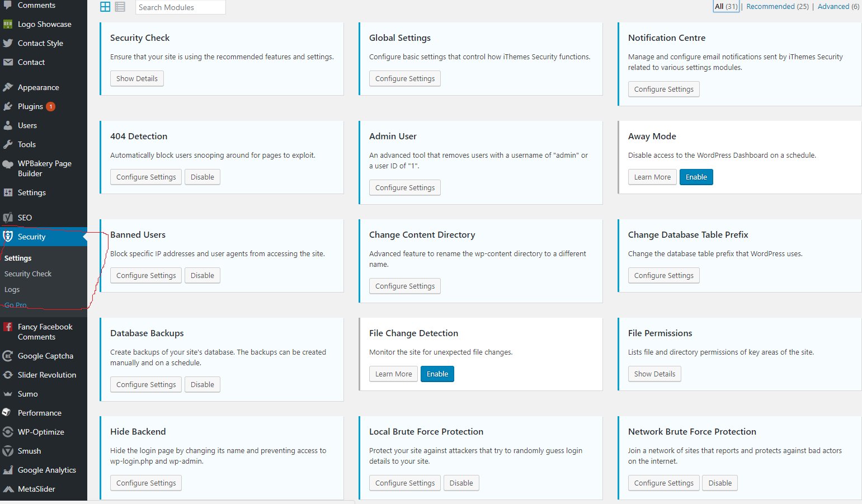
Task: Click the WPBakery Page Builder icon
Action: tap(8, 164)
